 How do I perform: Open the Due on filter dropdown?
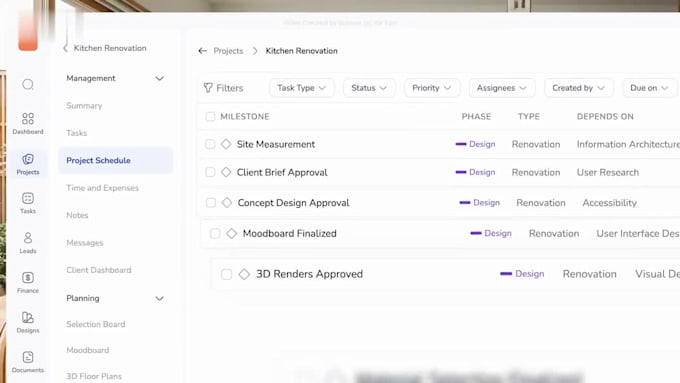pyautogui.click(x=649, y=88)
